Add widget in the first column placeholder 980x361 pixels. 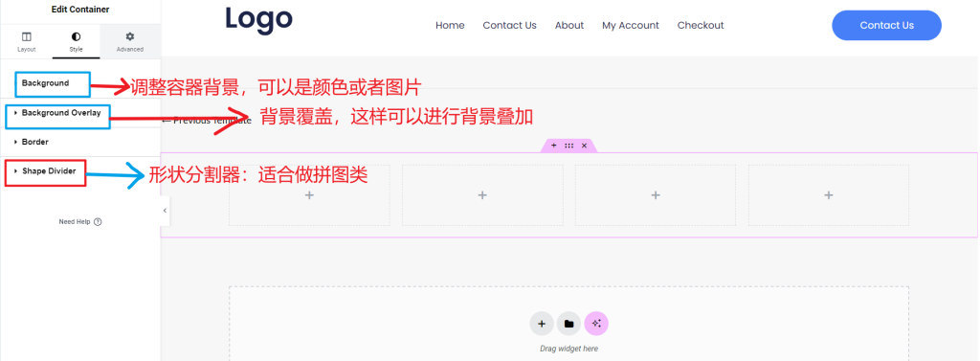pyautogui.click(x=309, y=195)
